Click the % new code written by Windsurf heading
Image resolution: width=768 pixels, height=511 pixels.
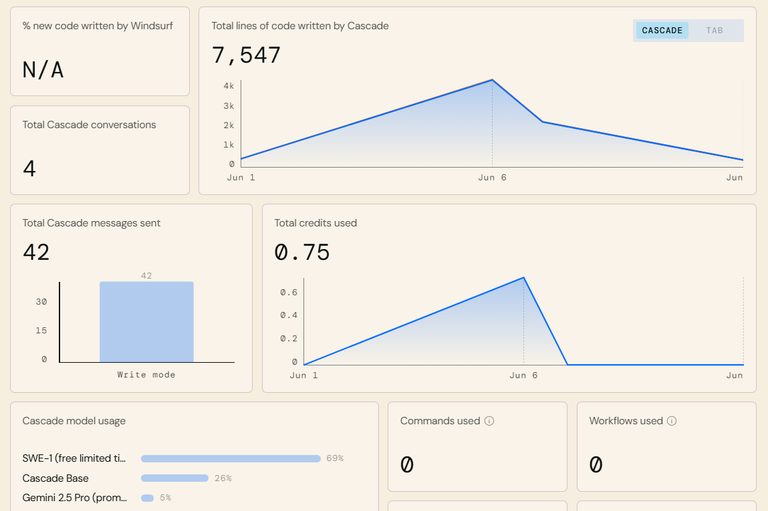(x=97, y=26)
